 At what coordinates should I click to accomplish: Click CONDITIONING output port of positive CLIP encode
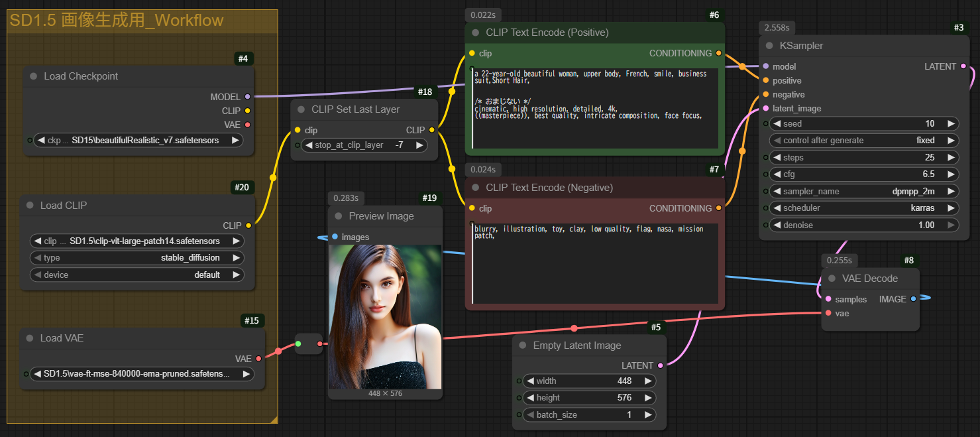(718, 53)
